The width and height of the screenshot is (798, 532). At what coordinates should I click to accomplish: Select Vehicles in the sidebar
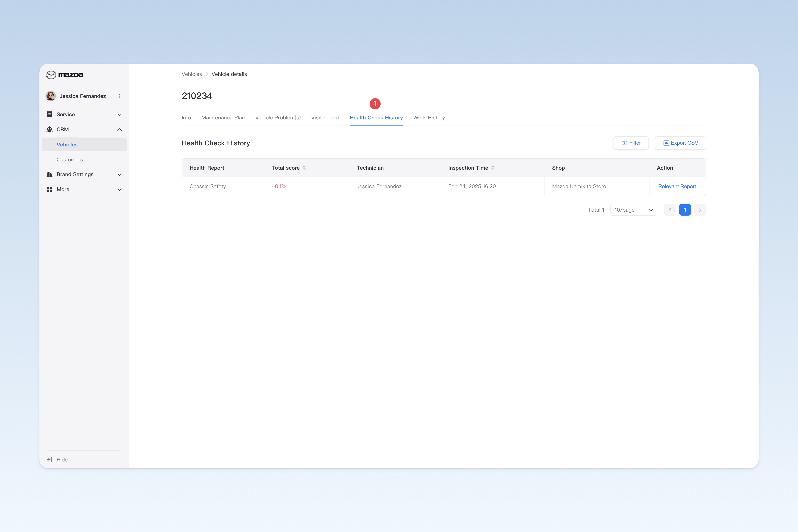click(84, 145)
